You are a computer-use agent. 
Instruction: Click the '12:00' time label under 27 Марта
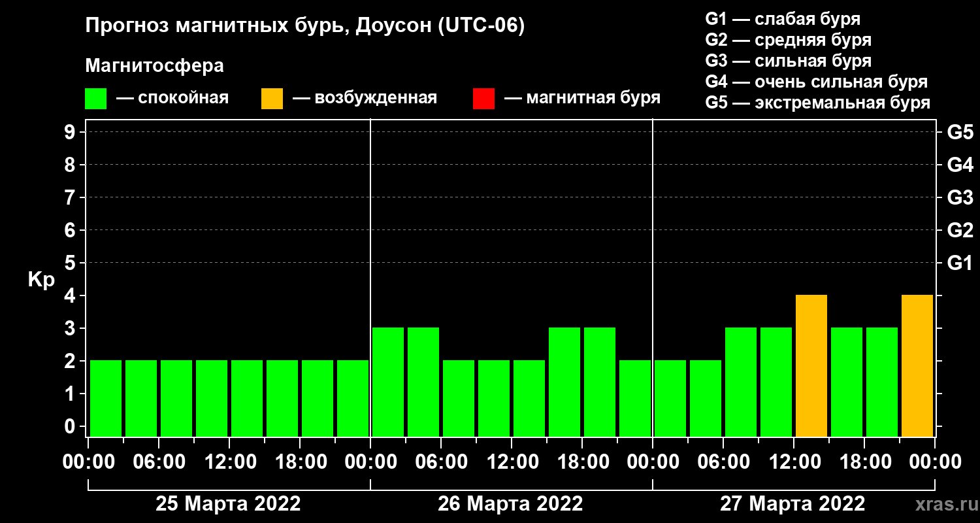tap(794, 462)
